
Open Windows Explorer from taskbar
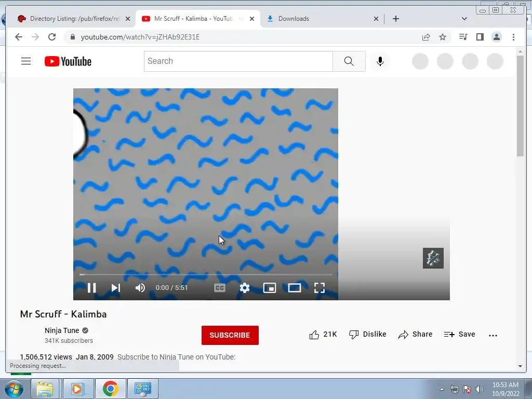click(45, 389)
